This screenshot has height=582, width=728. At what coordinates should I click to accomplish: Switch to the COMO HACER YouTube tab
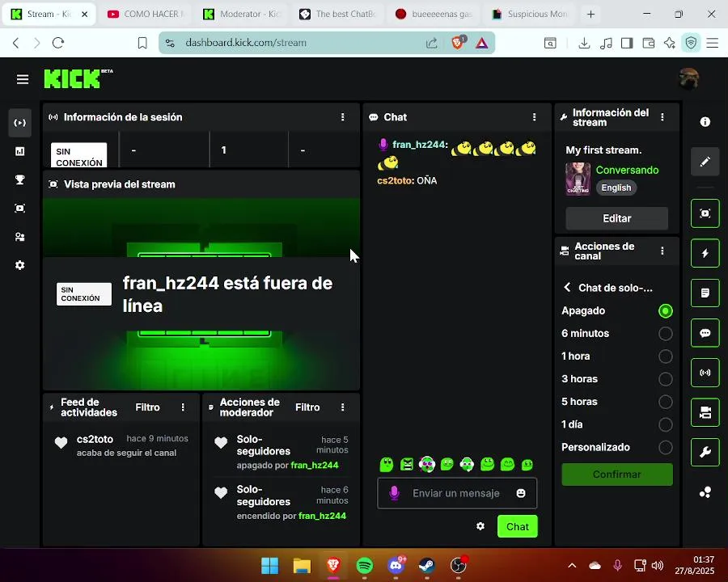(146, 15)
